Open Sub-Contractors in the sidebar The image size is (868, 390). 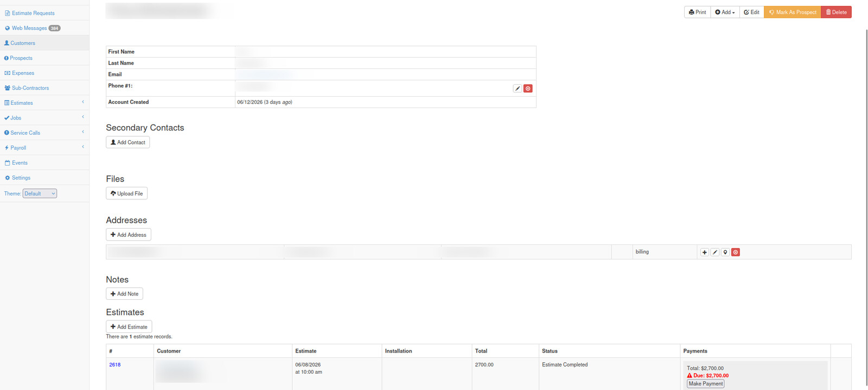click(30, 88)
